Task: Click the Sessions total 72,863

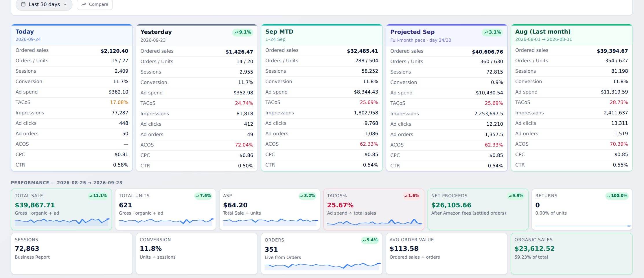Action: [27, 248]
